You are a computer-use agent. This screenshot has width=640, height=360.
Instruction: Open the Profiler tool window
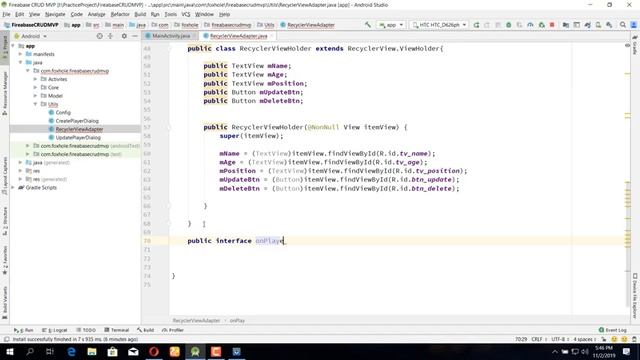173,330
